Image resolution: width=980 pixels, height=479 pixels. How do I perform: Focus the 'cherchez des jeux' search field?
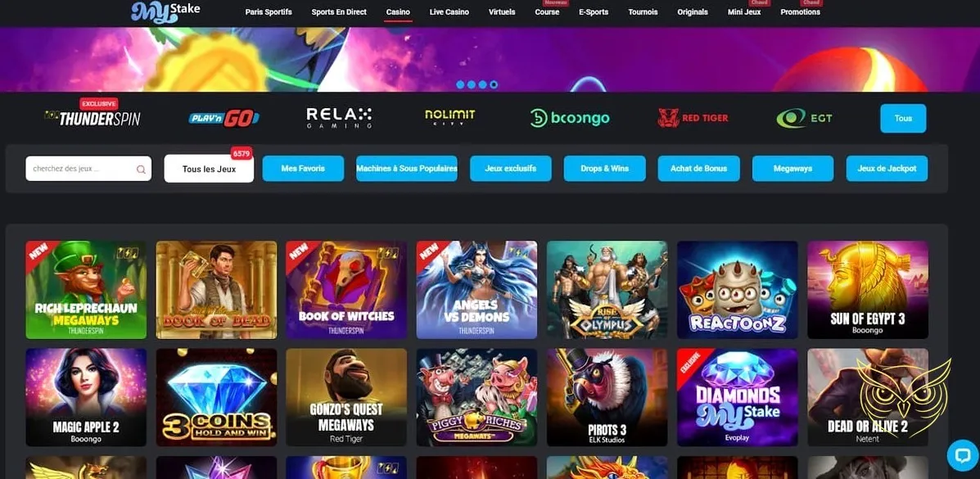point(88,169)
